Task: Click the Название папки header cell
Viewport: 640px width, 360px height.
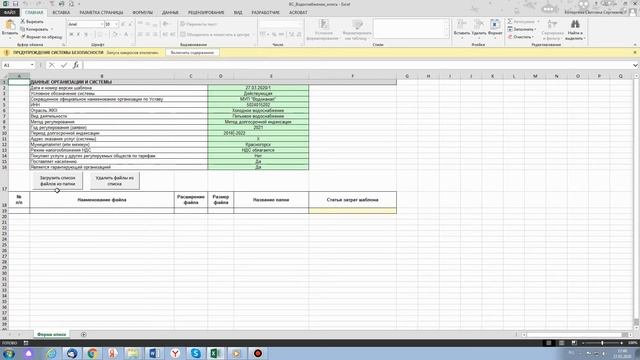Action: click(271, 200)
